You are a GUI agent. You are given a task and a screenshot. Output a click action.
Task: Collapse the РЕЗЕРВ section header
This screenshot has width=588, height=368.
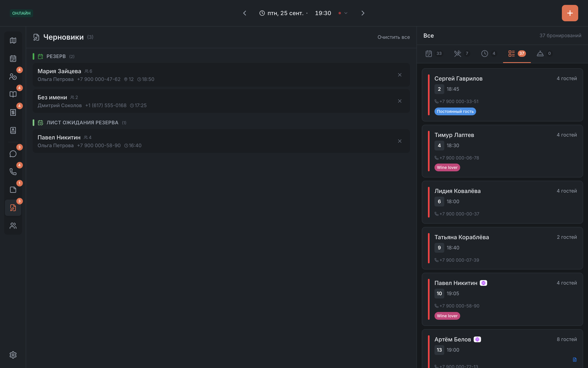56,56
